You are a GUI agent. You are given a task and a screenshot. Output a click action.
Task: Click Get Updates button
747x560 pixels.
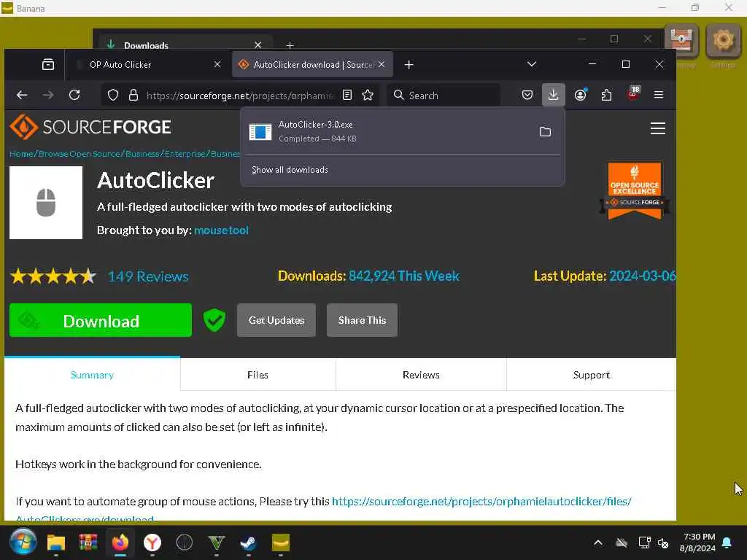276,320
